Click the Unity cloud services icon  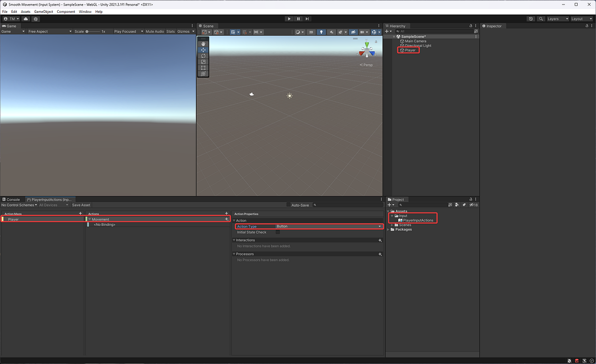(x=26, y=19)
